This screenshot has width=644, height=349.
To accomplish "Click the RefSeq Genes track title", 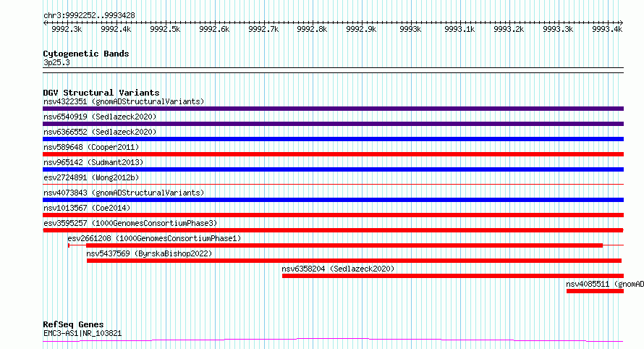I will pyautogui.click(x=73, y=324).
